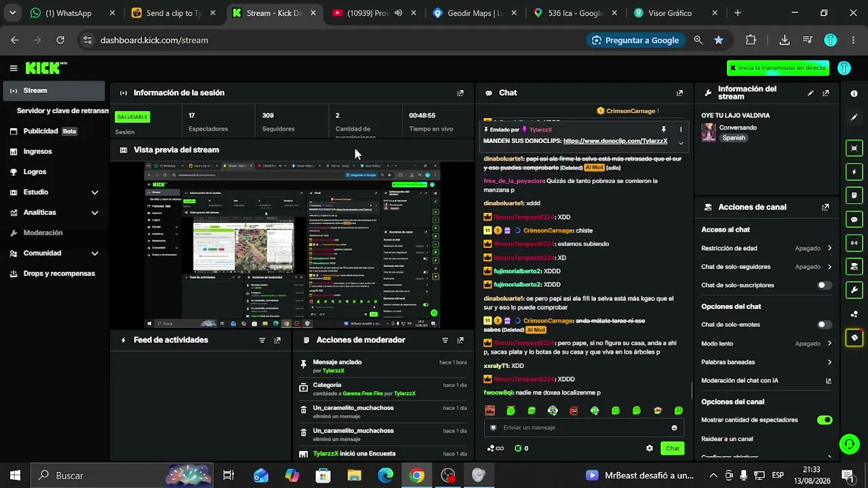
Task: Open Logros in the sidebar
Action: (54, 172)
